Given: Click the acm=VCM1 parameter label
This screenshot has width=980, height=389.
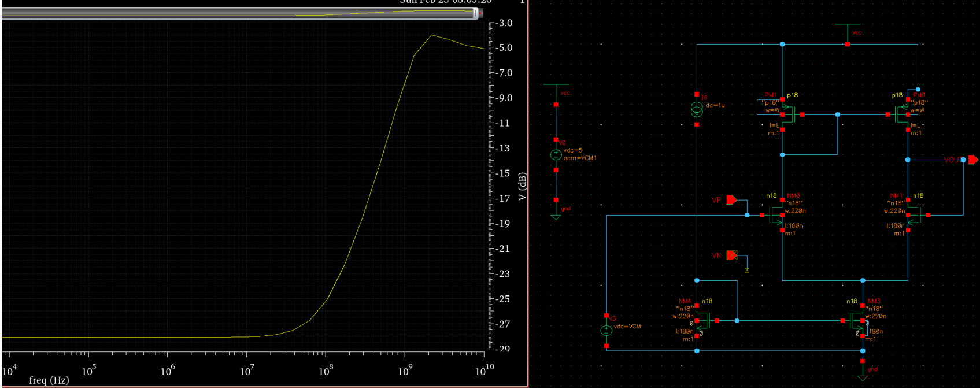Looking at the screenshot, I should click(580, 158).
